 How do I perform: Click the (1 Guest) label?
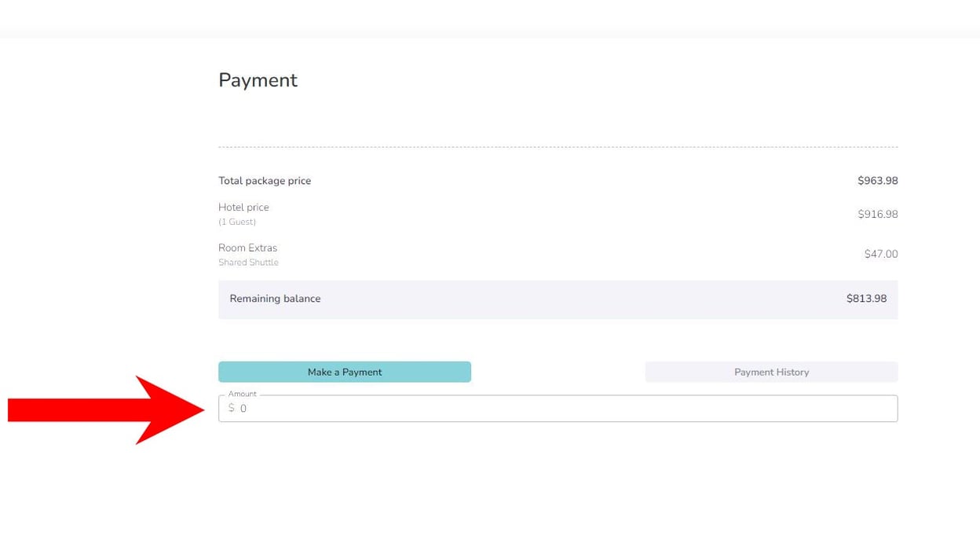point(236,222)
